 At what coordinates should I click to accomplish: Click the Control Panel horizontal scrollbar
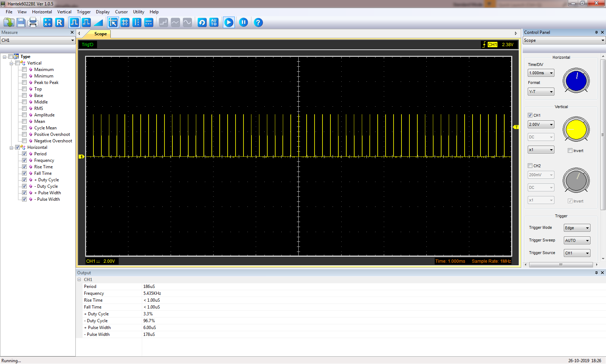tap(561, 265)
